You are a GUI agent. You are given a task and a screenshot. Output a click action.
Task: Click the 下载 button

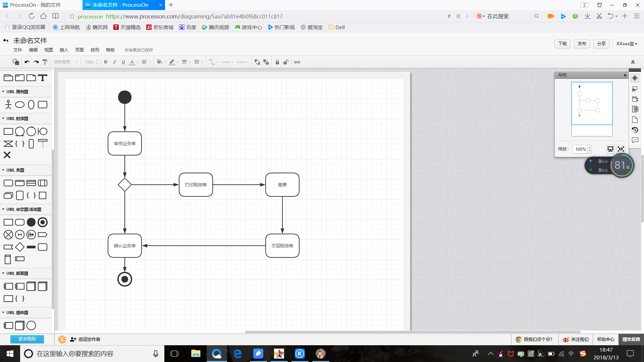562,44
